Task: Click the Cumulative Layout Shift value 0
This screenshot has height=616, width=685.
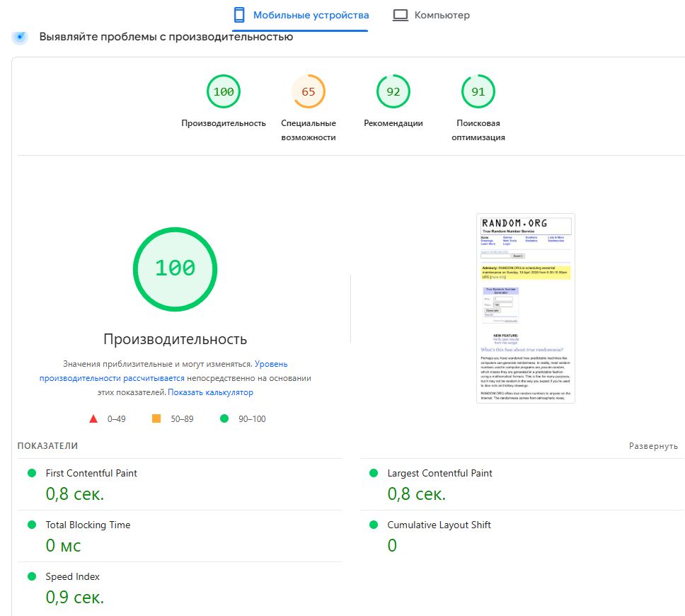Action: pos(392,546)
